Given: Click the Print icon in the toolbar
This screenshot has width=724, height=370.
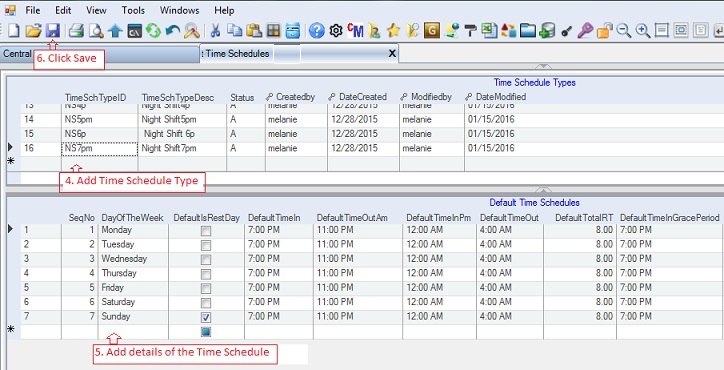Looking at the screenshot, I should point(76,31).
